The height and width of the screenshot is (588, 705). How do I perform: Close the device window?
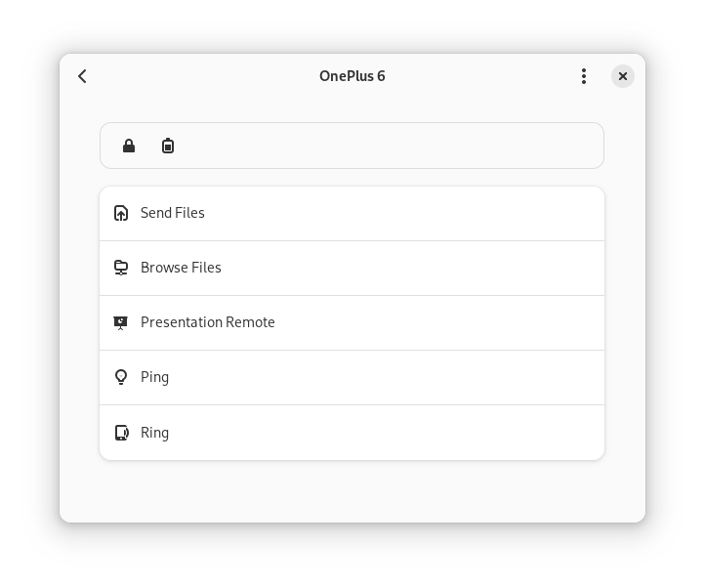point(623,76)
